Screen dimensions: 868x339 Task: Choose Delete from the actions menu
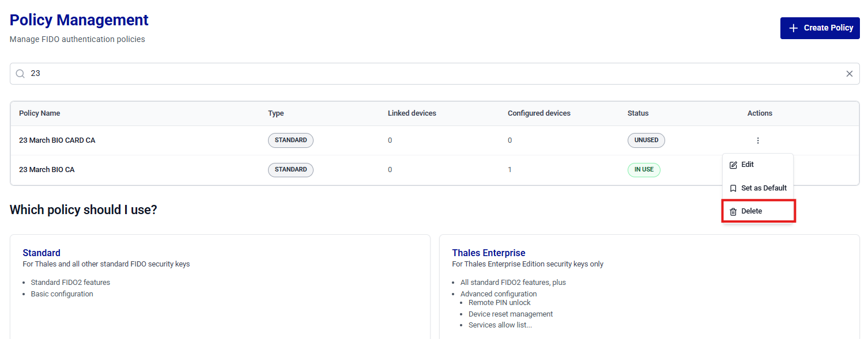[758, 211]
